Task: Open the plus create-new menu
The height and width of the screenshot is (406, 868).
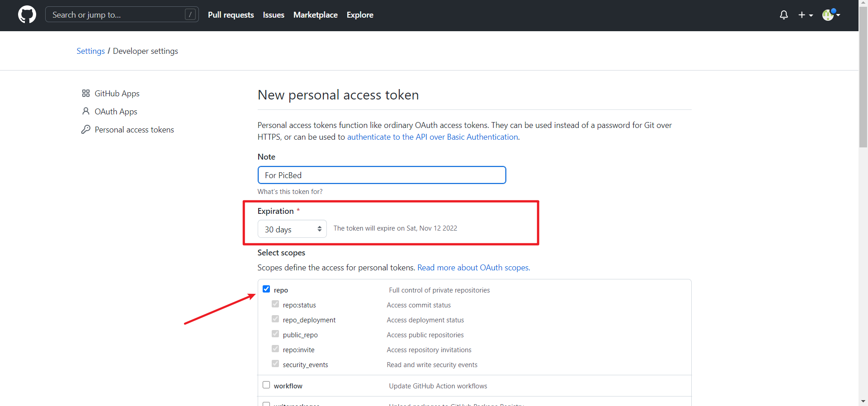Action: [806, 15]
